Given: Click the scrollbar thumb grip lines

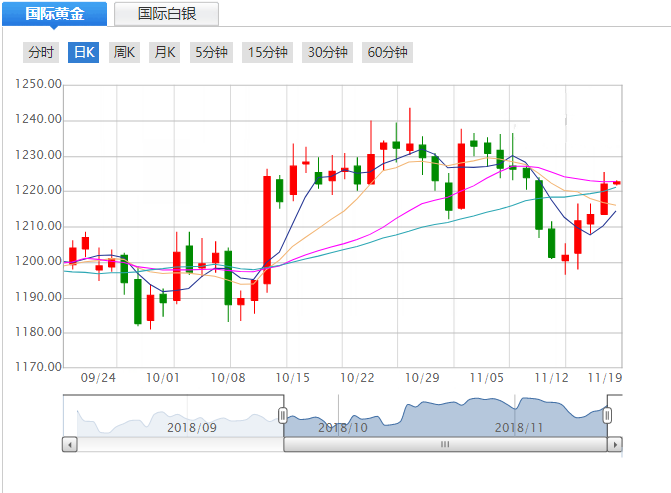Looking at the screenshot, I should coord(446,444).
